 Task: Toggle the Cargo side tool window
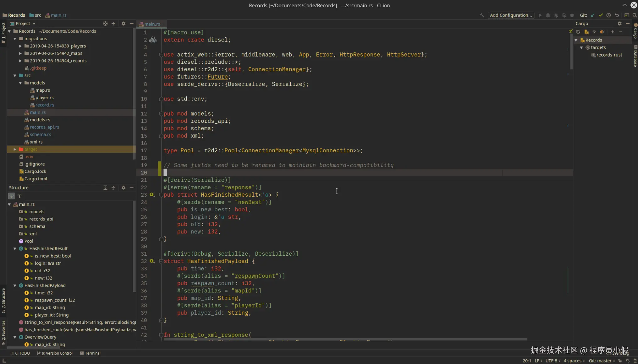click(635, 31)
